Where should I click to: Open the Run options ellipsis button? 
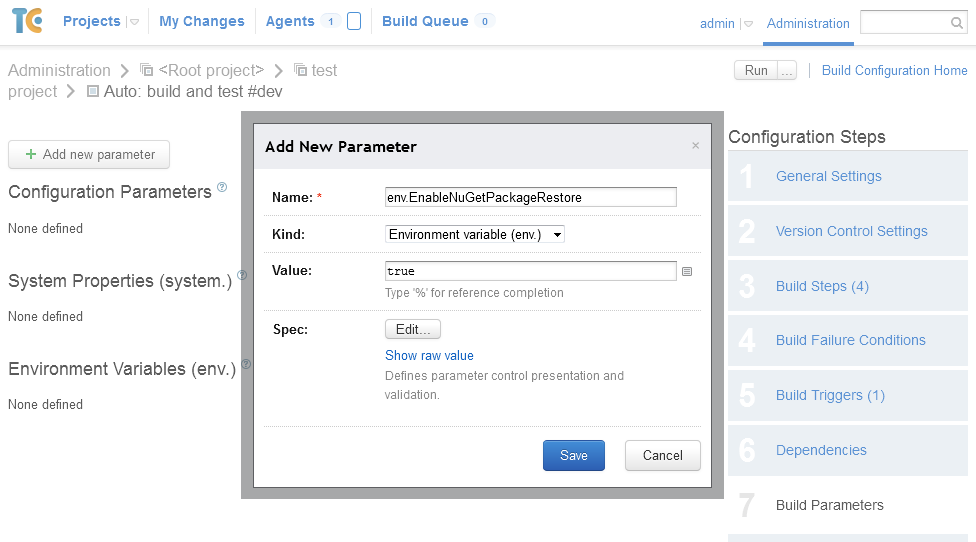(787, 70)
